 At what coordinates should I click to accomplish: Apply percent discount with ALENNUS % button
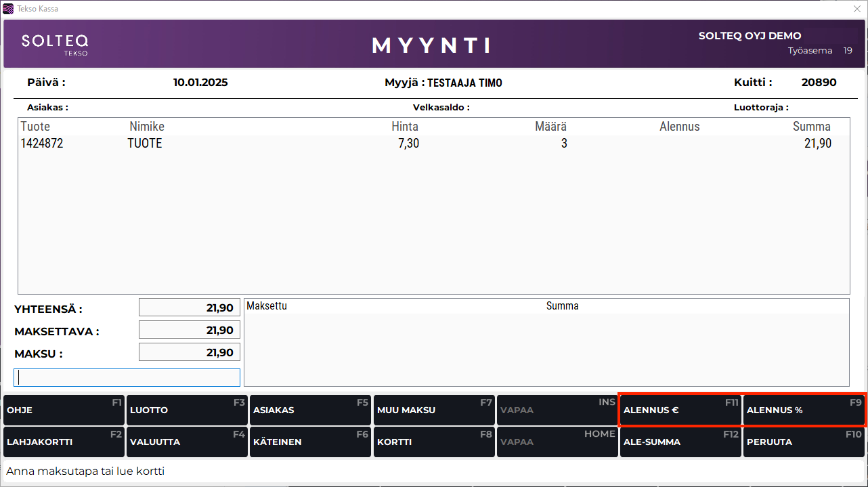coord(804,410)
